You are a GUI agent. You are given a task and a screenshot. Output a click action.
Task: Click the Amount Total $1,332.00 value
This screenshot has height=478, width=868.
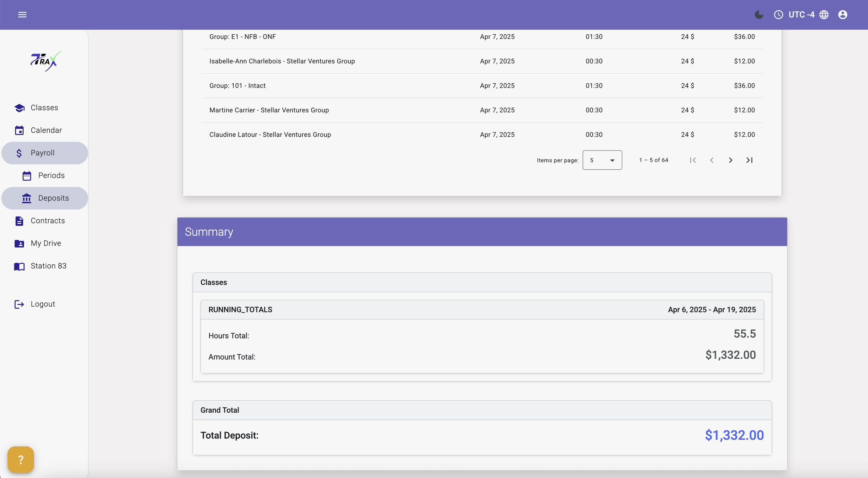[731, 355]
